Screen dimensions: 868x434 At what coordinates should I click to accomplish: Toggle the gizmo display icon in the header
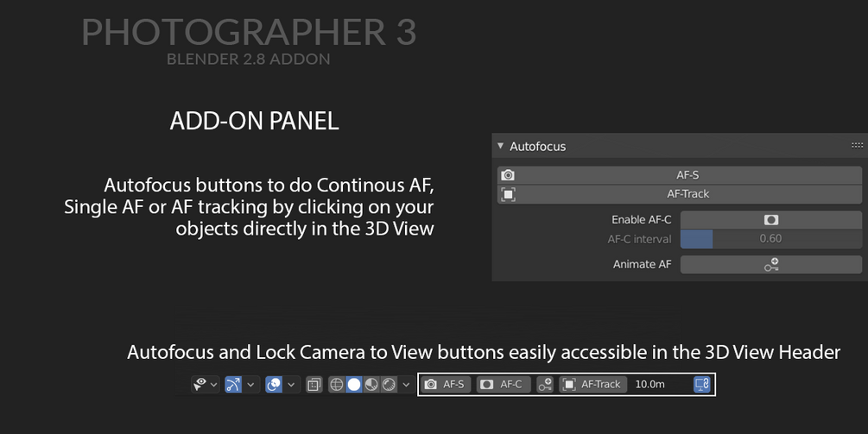(x=232, y=384)
